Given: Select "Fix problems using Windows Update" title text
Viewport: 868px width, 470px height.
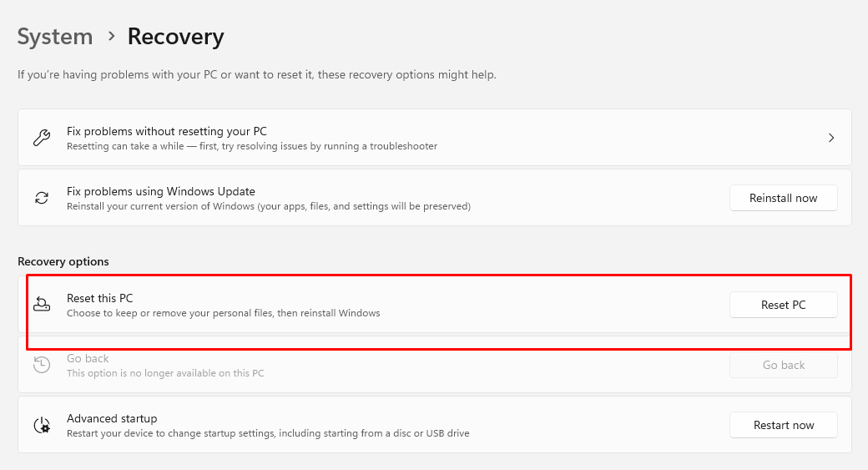Looking at the screenshot, I should tap(161, 191).
